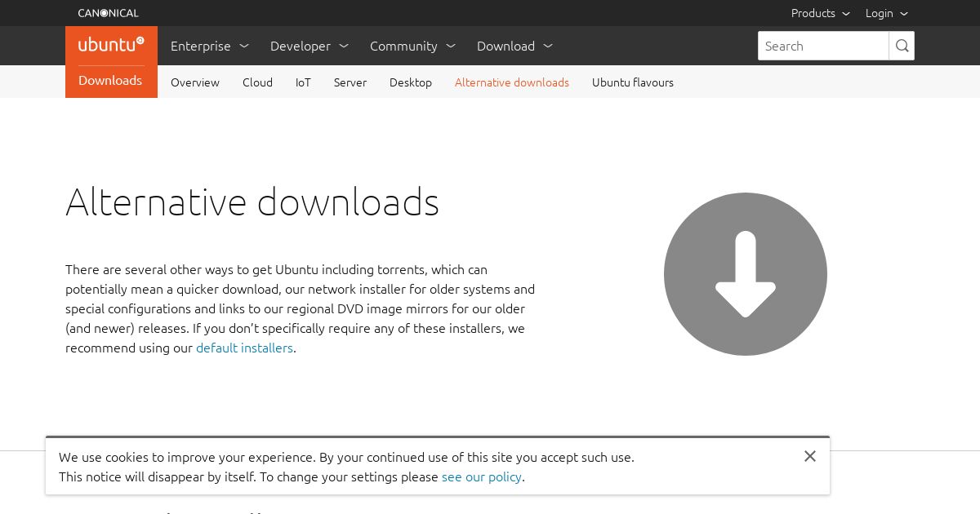Dismiss the cookie notice with X

pos(810,456)
